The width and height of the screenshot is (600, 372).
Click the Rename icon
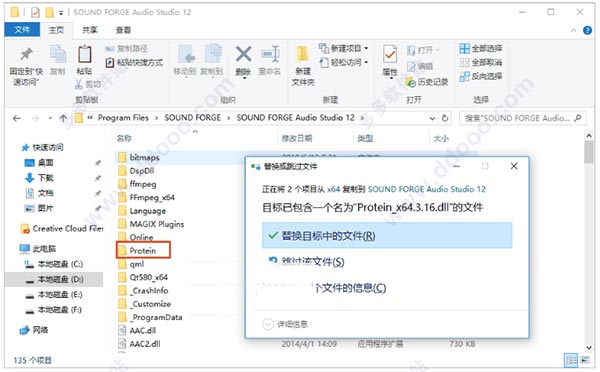tap(270, 54)
